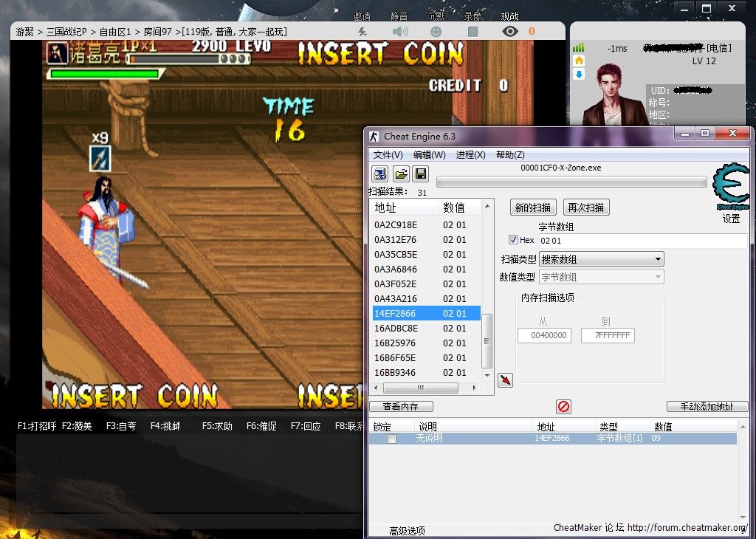Select address 16ADBC8E in the results list
This screenshot has height=539, width=756.
coord(396,328)
